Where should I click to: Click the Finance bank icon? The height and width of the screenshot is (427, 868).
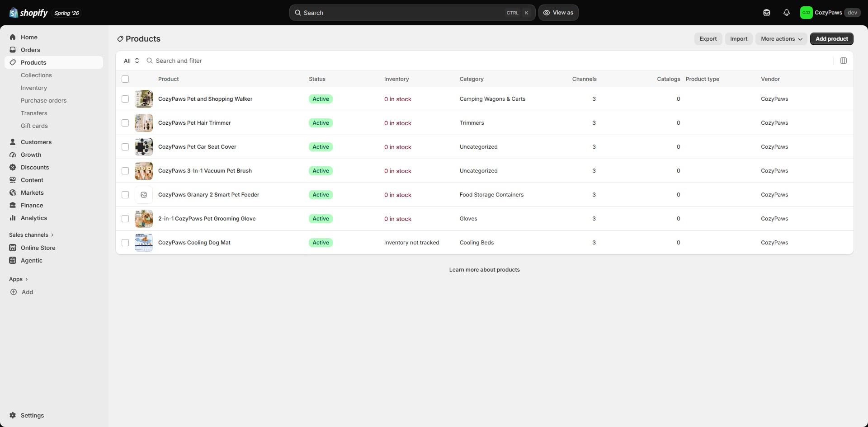[13, 205]
